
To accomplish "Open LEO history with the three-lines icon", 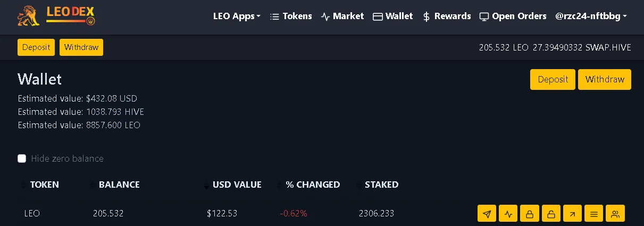I will tap(593, 214).
